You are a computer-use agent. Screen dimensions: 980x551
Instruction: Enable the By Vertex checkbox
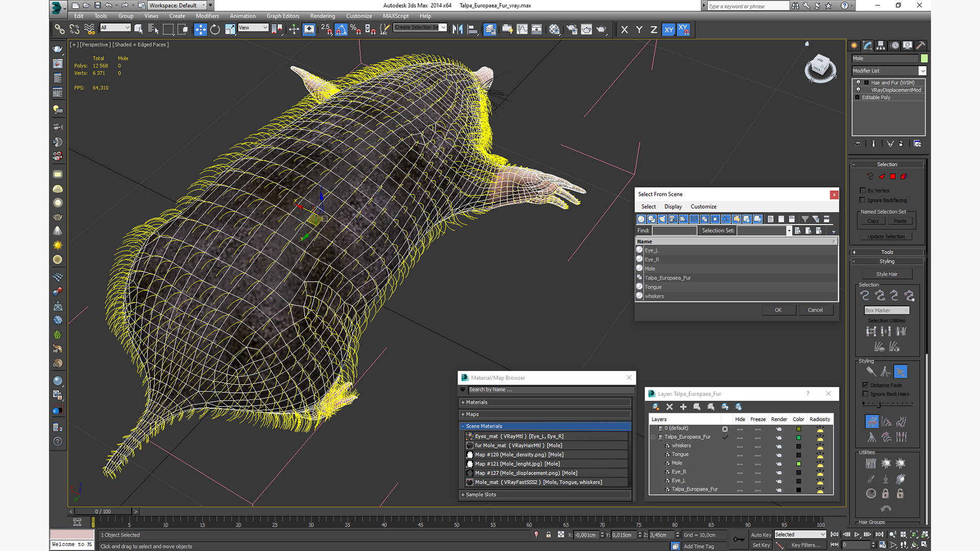tap(863, 190)
